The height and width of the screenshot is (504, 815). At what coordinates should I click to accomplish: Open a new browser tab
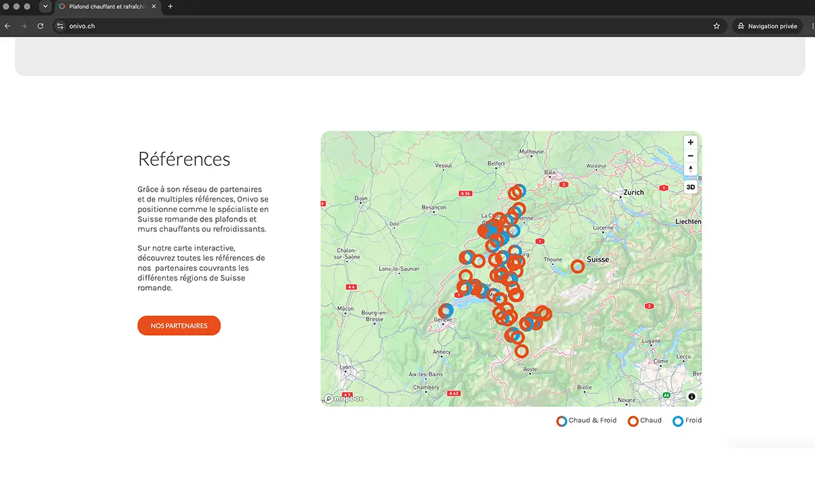click(x=170, y=6)
